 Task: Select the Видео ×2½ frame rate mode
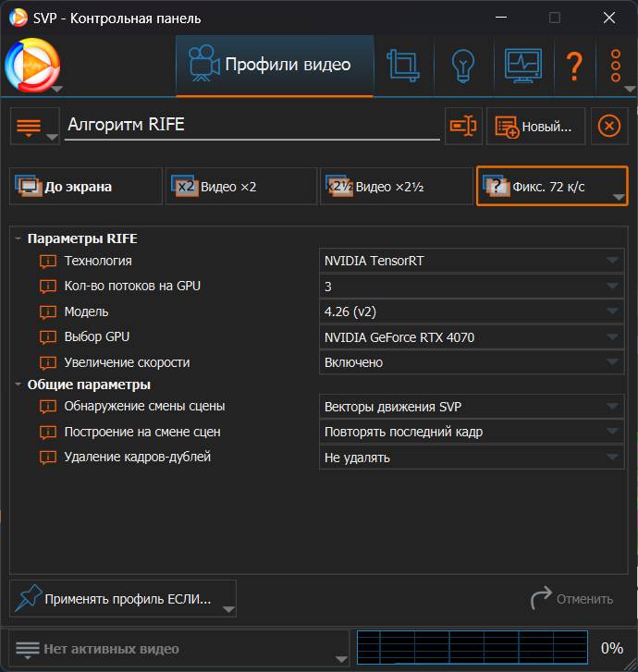point(396,187)
